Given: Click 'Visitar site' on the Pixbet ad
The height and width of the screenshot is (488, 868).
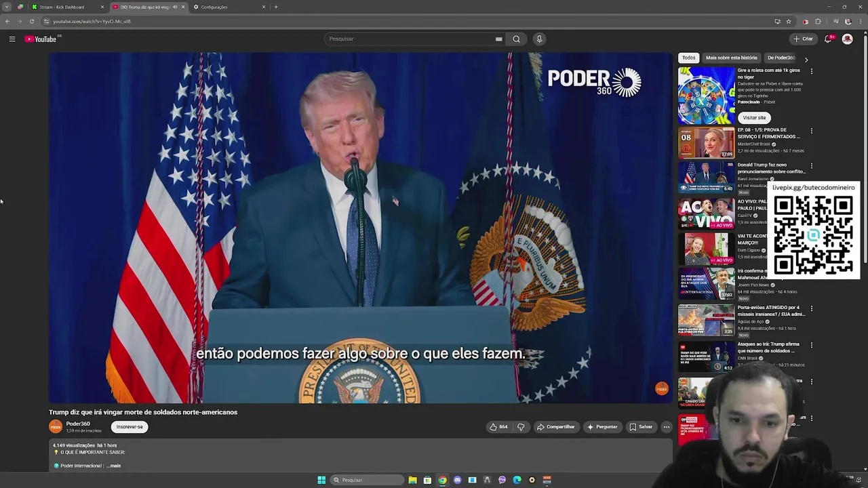Looking at the screenshot, I should tap(754, 117).
